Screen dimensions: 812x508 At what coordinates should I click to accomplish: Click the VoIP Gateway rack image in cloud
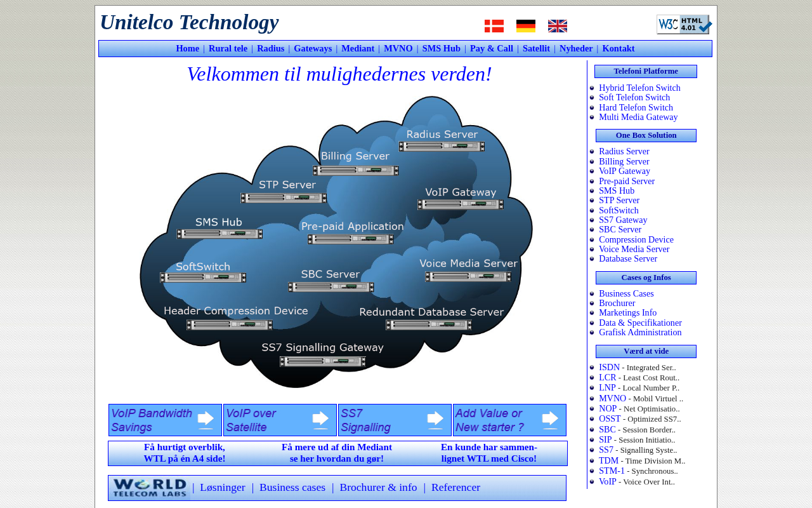pos(461,204)
